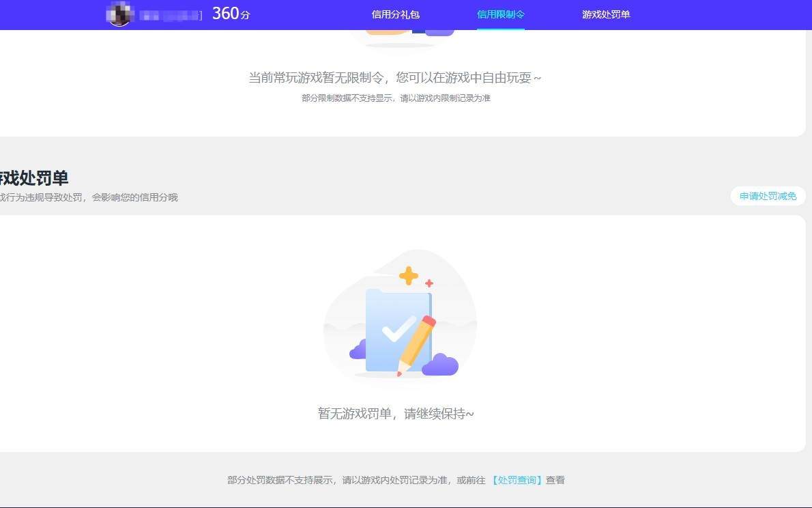Switch to the 游戏处罚单 tab
The width and height of the screenshot is (812, 508).
coord(606,14)
